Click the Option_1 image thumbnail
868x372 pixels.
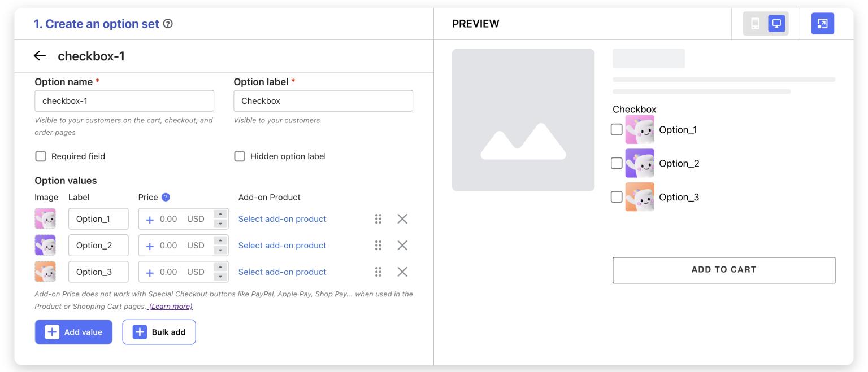45,218
